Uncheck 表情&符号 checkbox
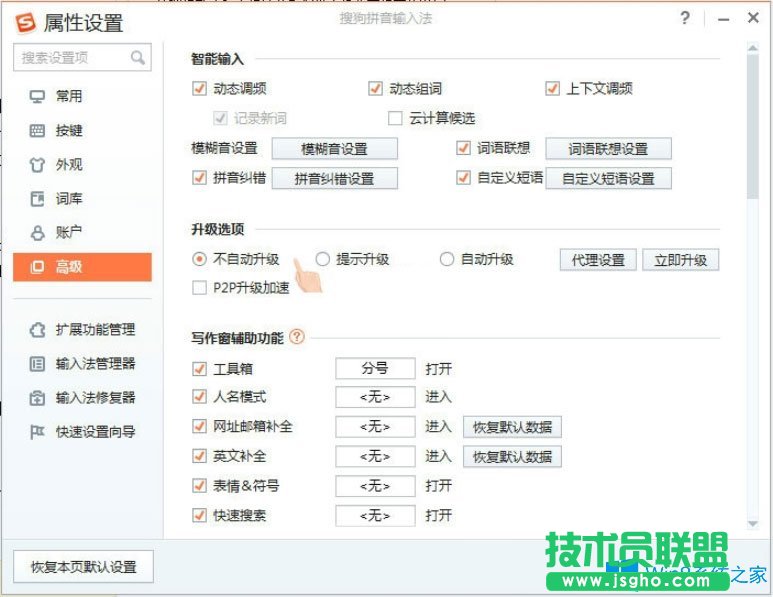 tap(199, 486)
